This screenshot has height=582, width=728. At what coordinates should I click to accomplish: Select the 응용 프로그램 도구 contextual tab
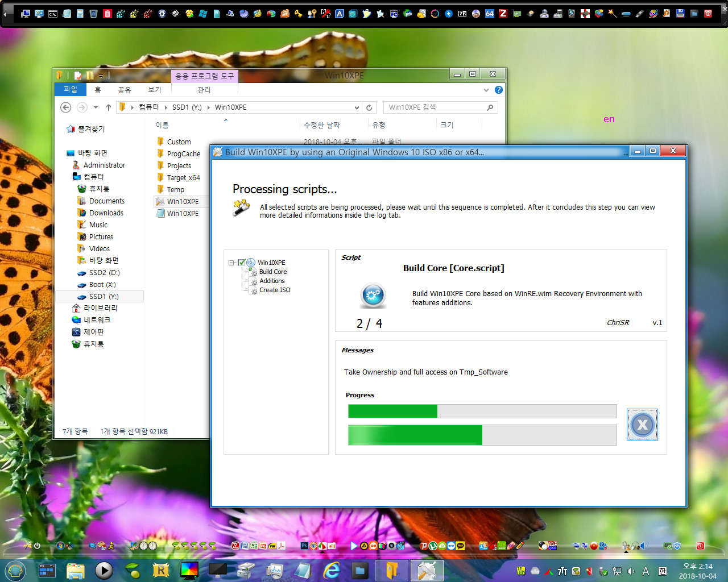(205, 76)
